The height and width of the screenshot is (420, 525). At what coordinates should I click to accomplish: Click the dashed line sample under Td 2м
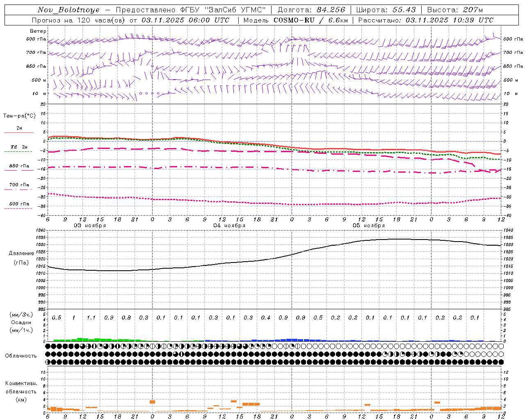coord(18,152)
